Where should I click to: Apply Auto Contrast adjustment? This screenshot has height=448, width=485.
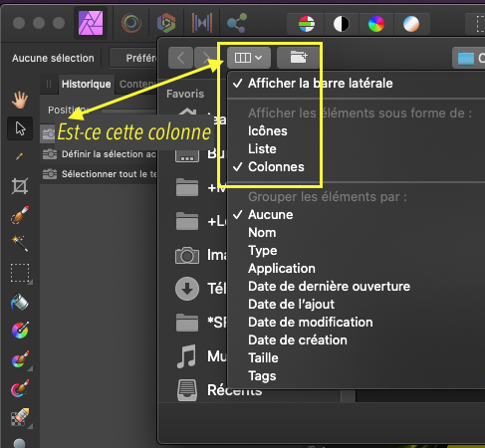pyautogui.click(x=342, y=24)
